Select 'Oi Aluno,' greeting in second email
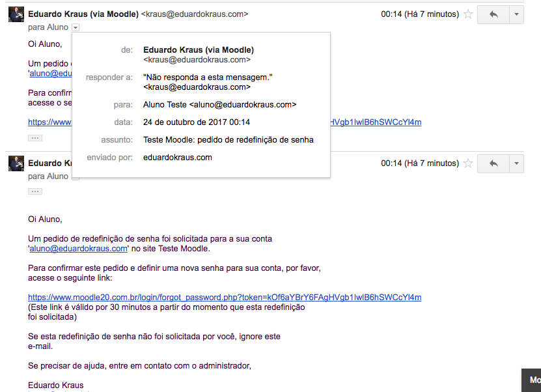 45,219
